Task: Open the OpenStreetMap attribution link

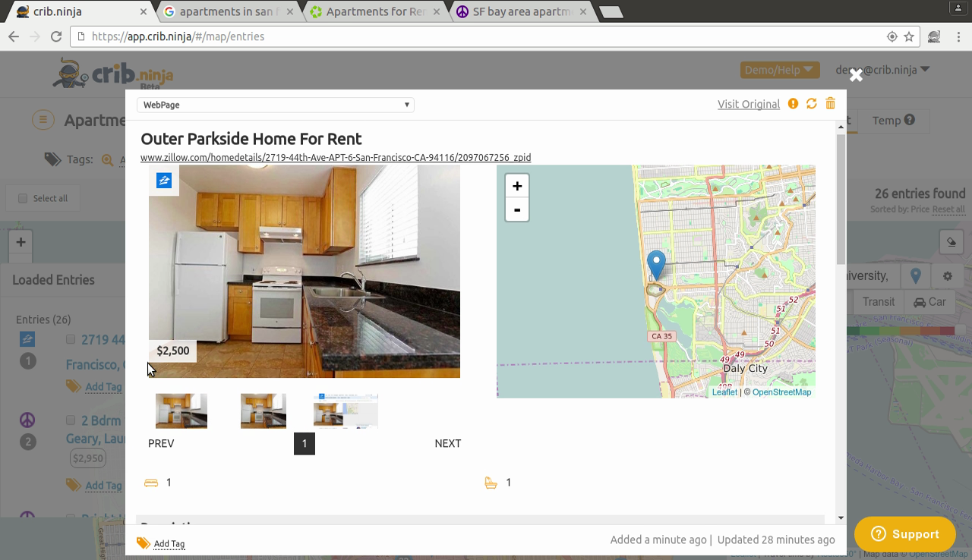Action: 781,392
